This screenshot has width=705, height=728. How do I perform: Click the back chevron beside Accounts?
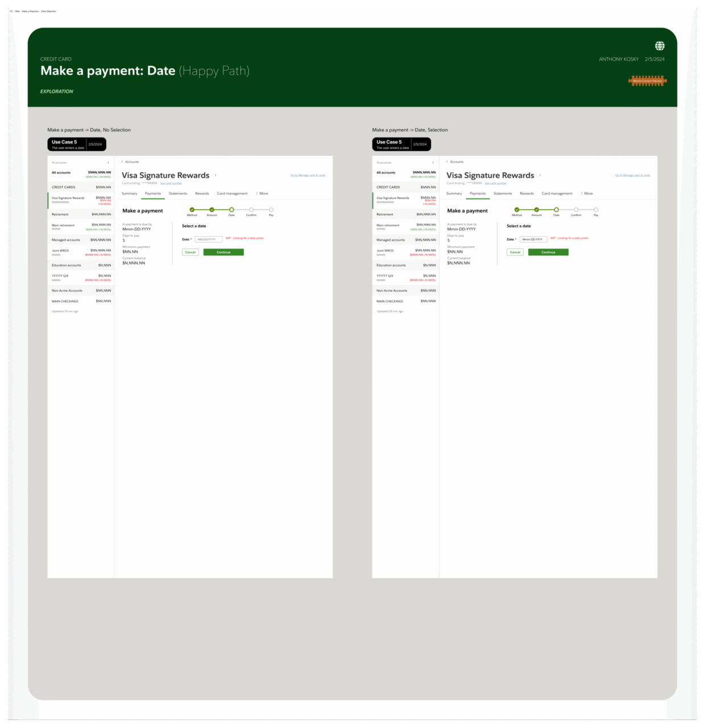(122, 162)
